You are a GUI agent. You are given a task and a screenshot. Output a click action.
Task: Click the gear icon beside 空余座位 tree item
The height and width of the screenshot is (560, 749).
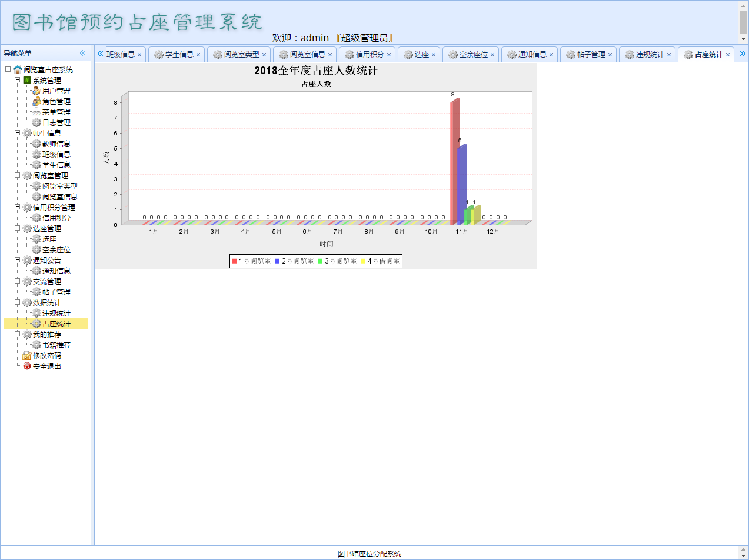36,249
